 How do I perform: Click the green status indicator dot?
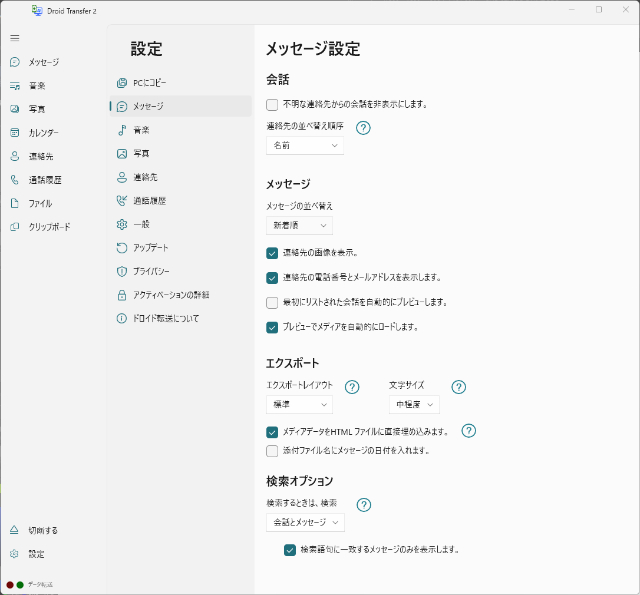coord(20,585)
